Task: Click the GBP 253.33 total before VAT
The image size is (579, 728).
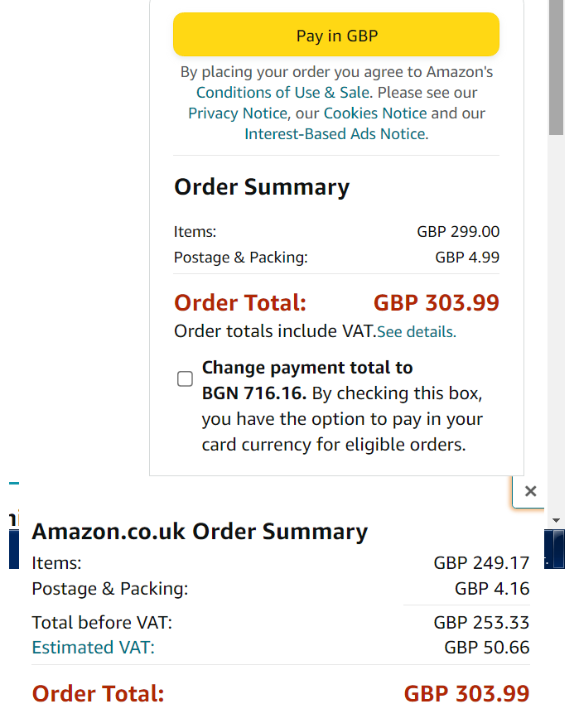Action: [x=481, y=623]
